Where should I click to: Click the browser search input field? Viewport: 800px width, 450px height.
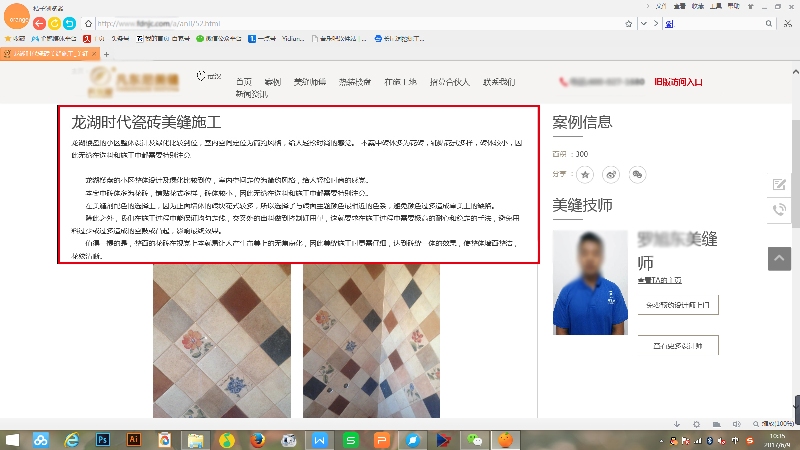click(719, 23)
